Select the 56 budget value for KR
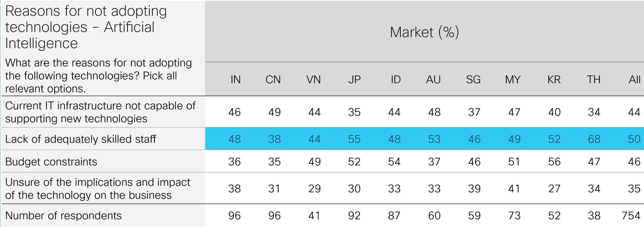 coord(554,162)
